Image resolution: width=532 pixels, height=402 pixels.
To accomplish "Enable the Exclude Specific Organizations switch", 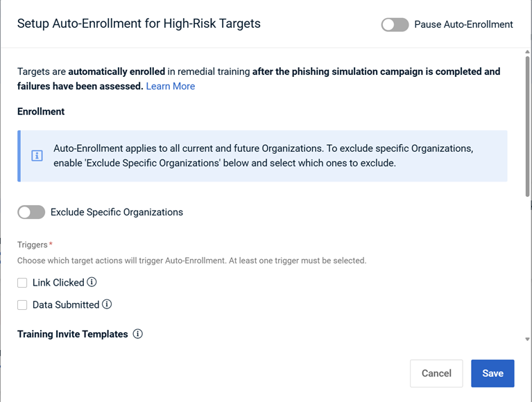I will click(31, 212).
